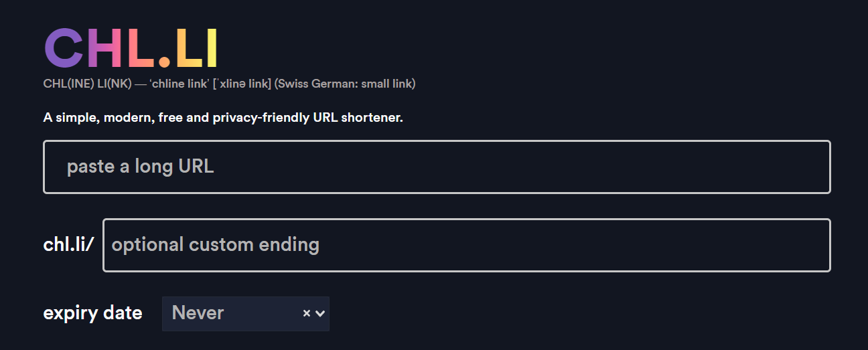The width and height of the screenshot is (868, 350).
Task: Click the right end of the custom ending box
Action: [804, 245]
